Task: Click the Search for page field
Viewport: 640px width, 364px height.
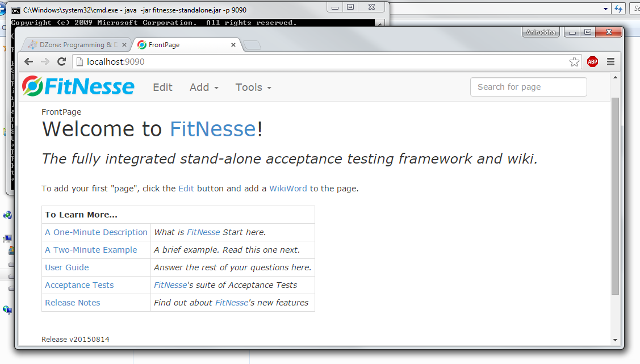Action: click(x=528, y=87)
